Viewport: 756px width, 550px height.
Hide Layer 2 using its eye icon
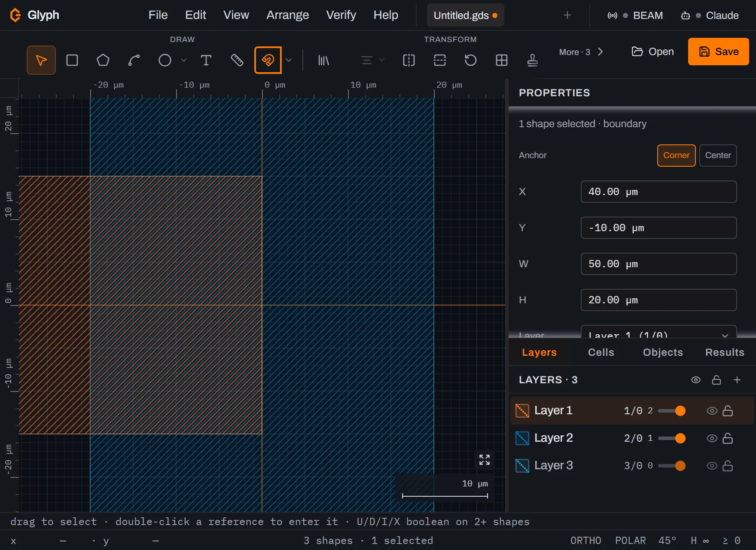(712, 438)
